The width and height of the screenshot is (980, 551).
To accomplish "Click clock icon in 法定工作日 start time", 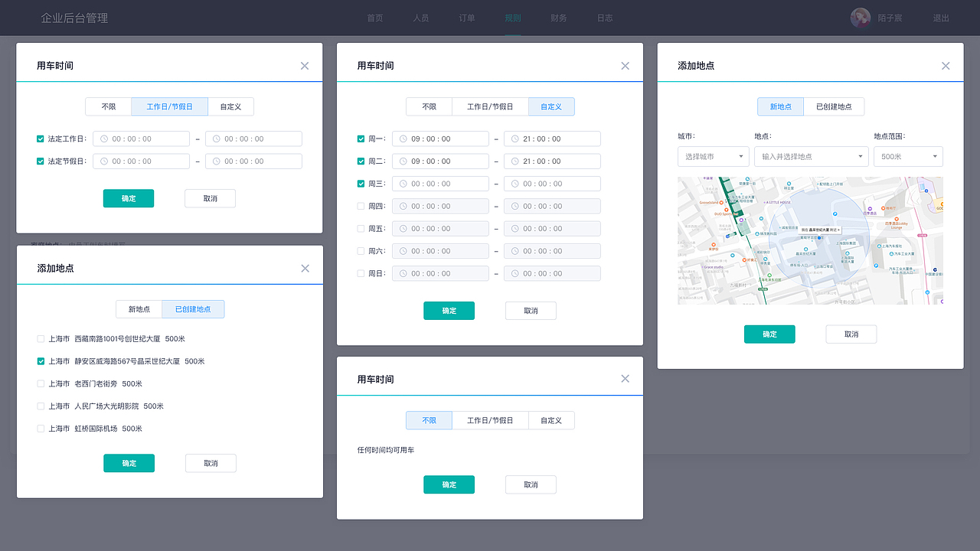I will tap(104, 139).
